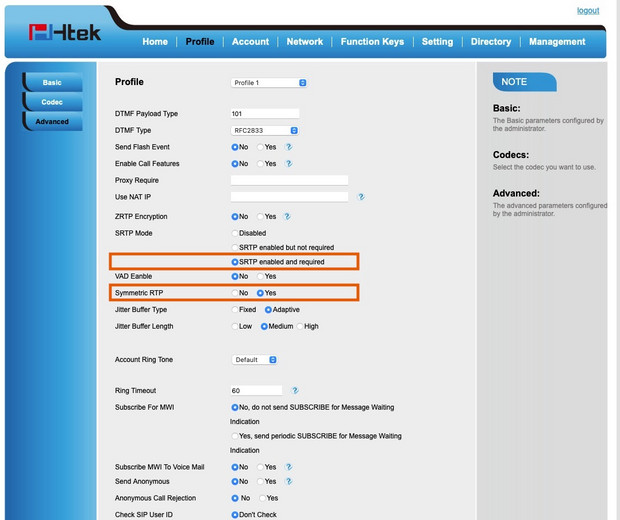Open help icon next to Use NAT IP
620x520 pixels.
[x=361, y=197]
